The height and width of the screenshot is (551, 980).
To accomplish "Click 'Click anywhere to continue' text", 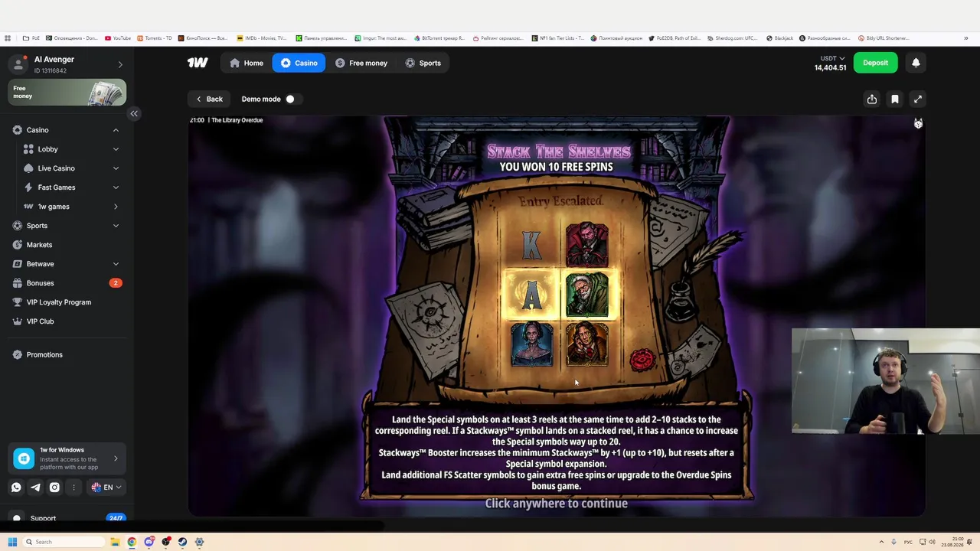I will pos(557,504).
